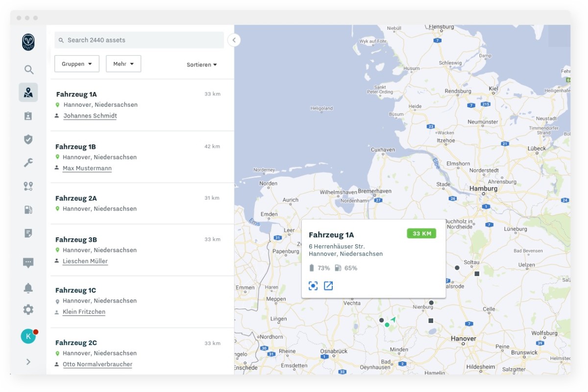The image size is (588, 392).
Task: Open driver link Max Mustermann
Action: click(x=87, y=168)
